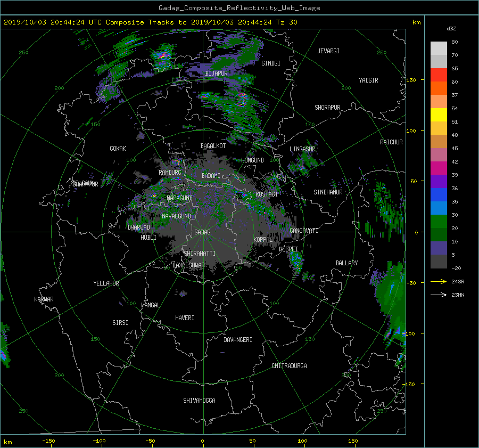
Task: Pick the light grey 80-70 dBZ swatch
Action: point(439,48)
